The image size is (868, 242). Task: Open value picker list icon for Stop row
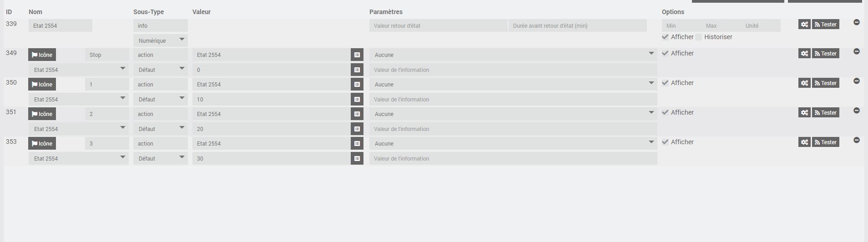coord(357,55)
